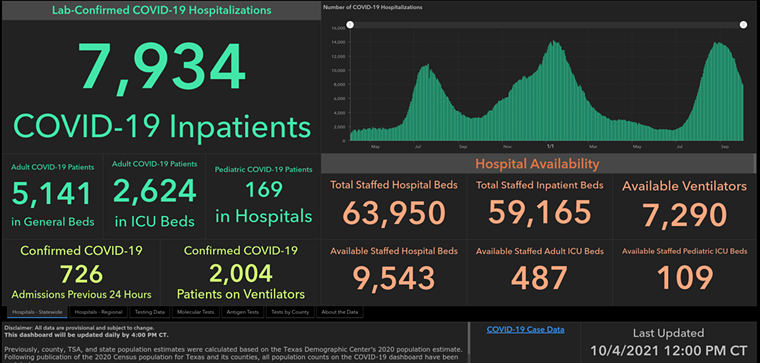Follow the COVID-19 Case Data link
760x363 pixels.
tap(525, 330)
